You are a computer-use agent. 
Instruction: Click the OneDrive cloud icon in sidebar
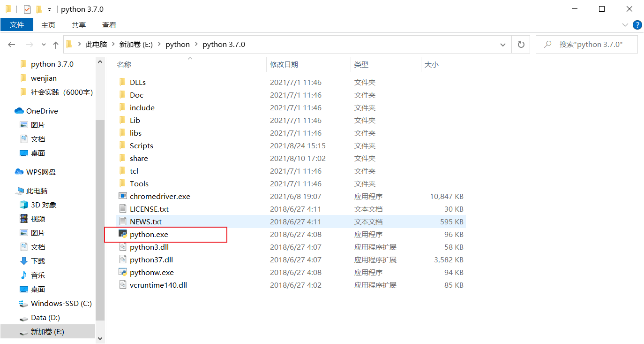[x=19, y=111]
